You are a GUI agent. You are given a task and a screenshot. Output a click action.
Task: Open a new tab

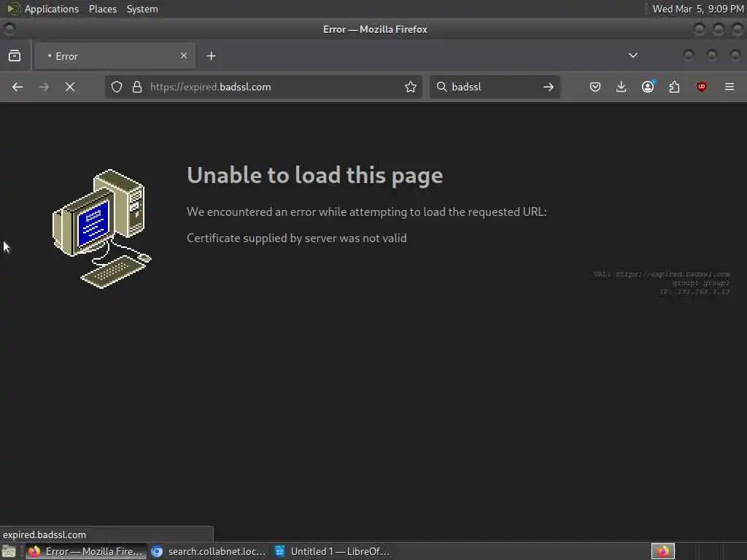[211, 56]
